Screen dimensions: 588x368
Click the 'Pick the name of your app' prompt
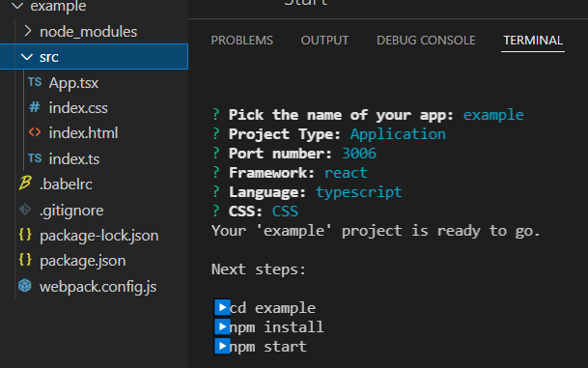[341, 115]
